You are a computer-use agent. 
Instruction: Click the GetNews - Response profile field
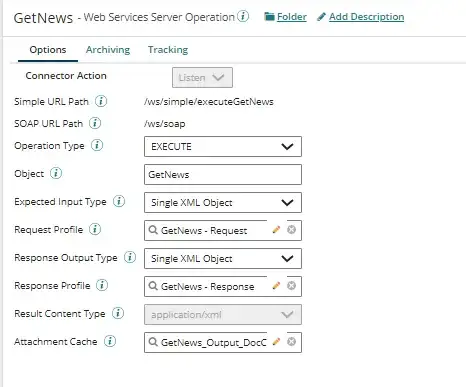(x=223, y=286)
